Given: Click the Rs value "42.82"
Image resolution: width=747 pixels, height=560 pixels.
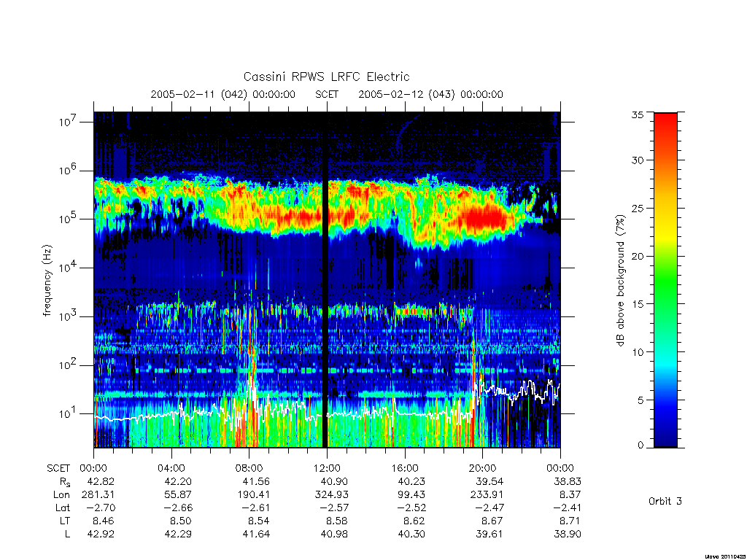Looking at the screenshot, I should [101, 481].
